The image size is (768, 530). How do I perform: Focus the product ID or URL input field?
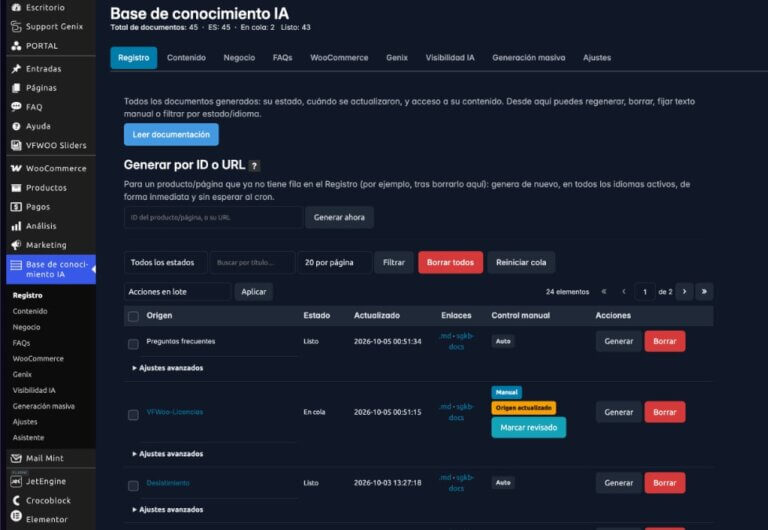(213, 217)
